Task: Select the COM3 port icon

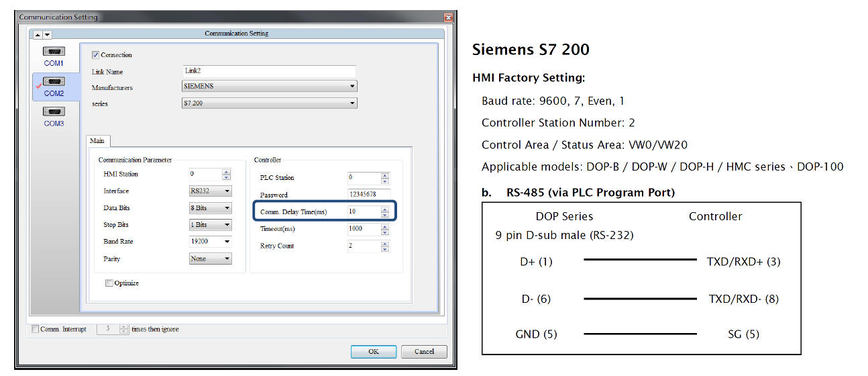Action: pyautogui.click(x=54, y=112)
